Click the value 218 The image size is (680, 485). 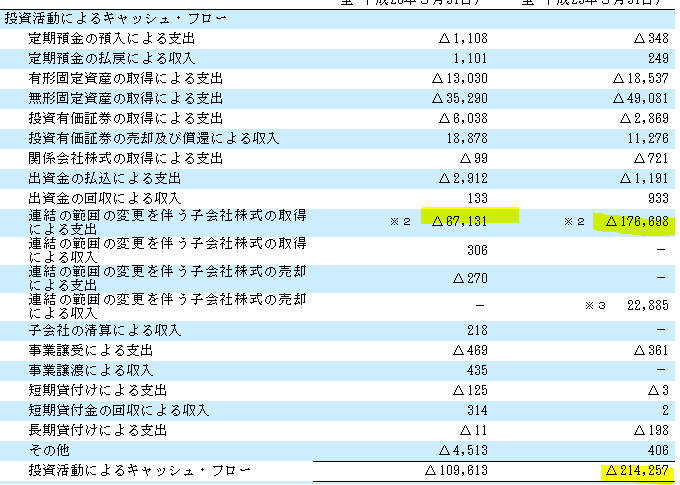click(477, 331)
